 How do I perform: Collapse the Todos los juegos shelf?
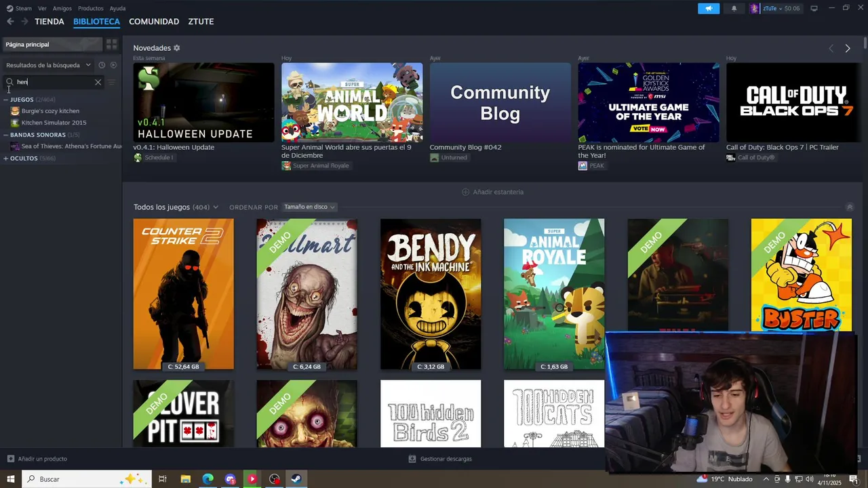coord(849,207)
